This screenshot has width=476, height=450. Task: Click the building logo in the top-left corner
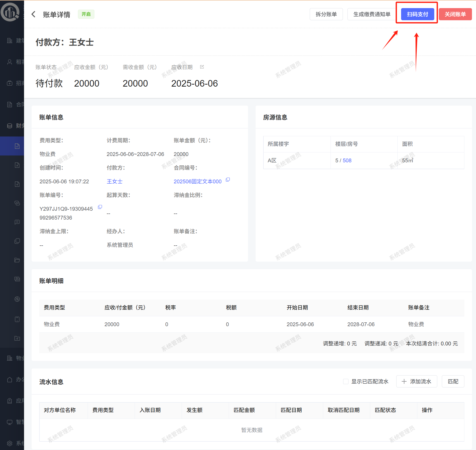click(10, 12)
